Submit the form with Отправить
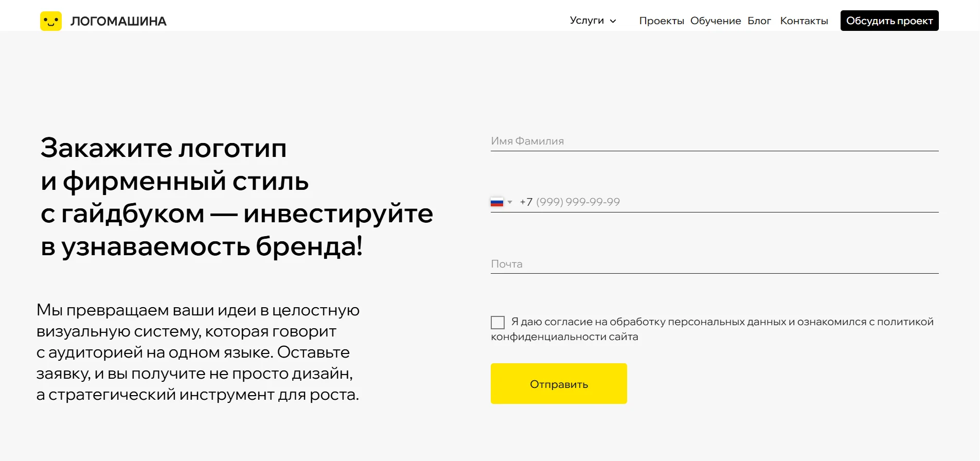 click(x=559, y=384)
